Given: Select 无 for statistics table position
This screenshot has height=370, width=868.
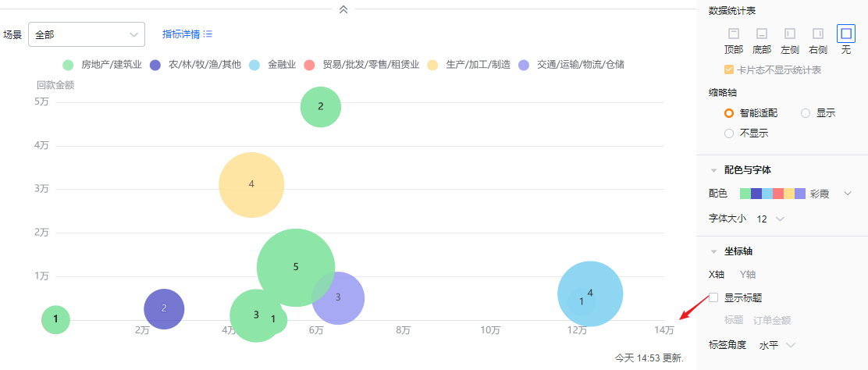Looking at the screenshot, I should (846, 34).
